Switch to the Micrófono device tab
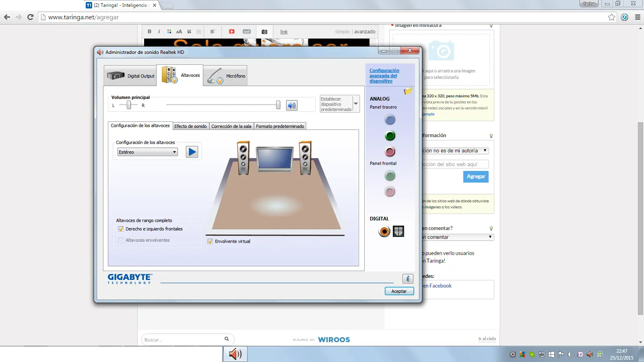 pyautogui.click(x=225, y=76)
